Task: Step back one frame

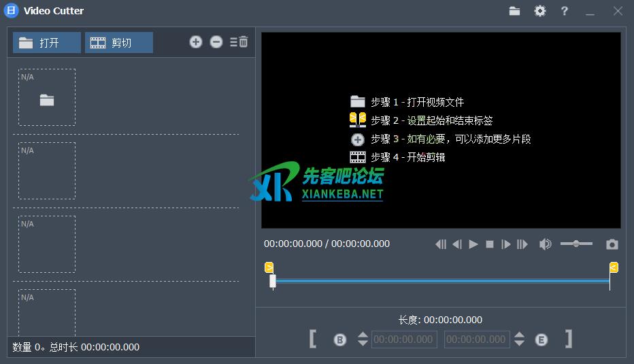Action: pyautogui.click(x=457, y=244)
